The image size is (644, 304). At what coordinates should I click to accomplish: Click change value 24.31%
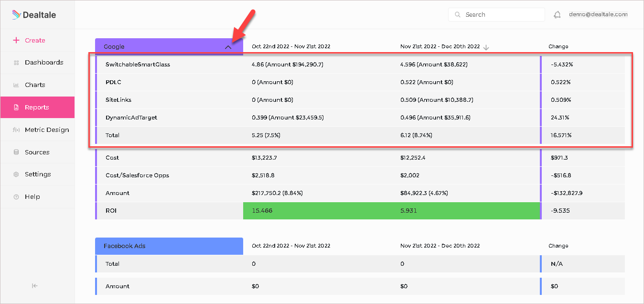pyautogui.click(x=559, y=118)
